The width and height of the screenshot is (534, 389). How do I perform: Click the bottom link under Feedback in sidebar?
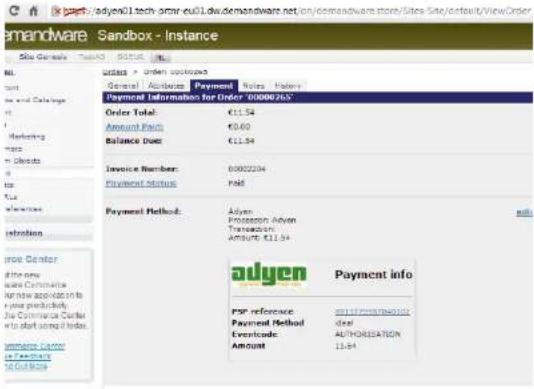[x=26, y=367]
